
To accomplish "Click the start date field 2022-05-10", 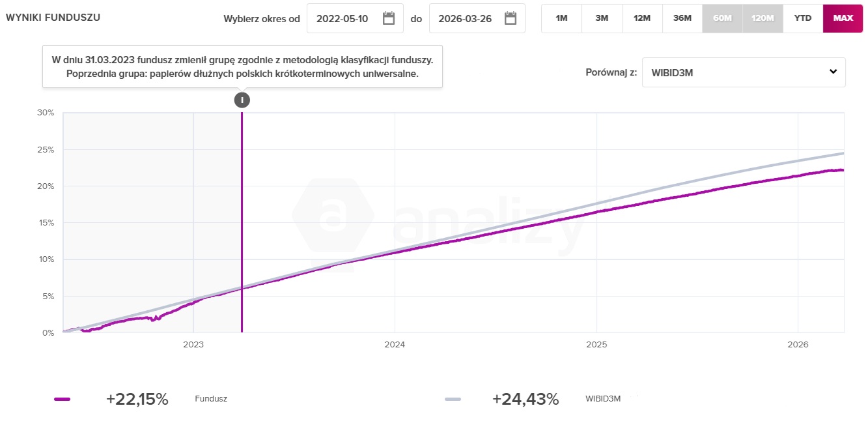I will click(343, 18).
